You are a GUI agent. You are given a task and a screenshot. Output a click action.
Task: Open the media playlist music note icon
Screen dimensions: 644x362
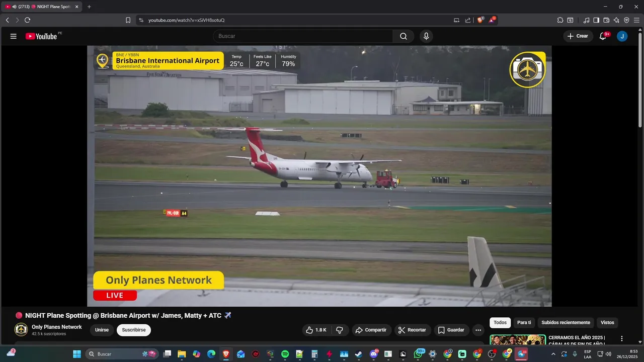click(x=586, y=20)
